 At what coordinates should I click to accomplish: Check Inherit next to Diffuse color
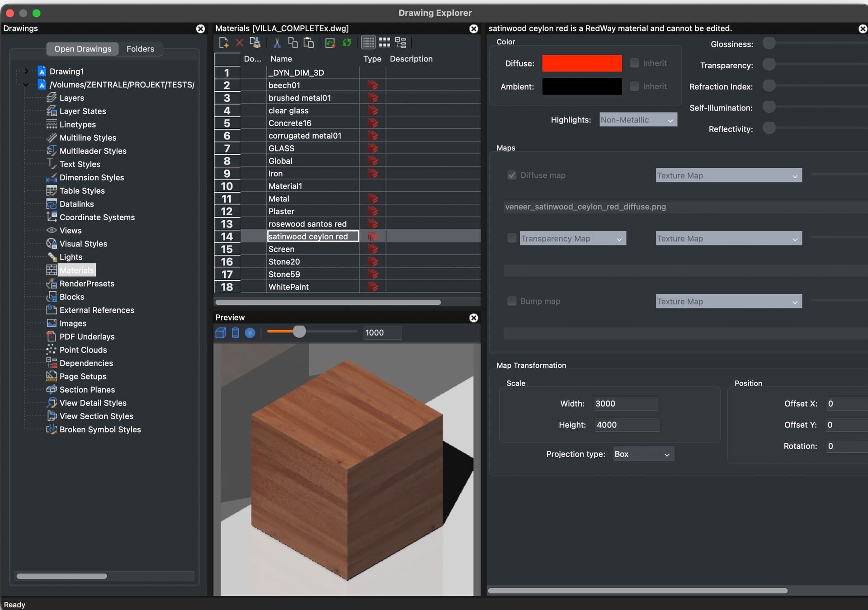pyautogui.click(x=635, y=63)
